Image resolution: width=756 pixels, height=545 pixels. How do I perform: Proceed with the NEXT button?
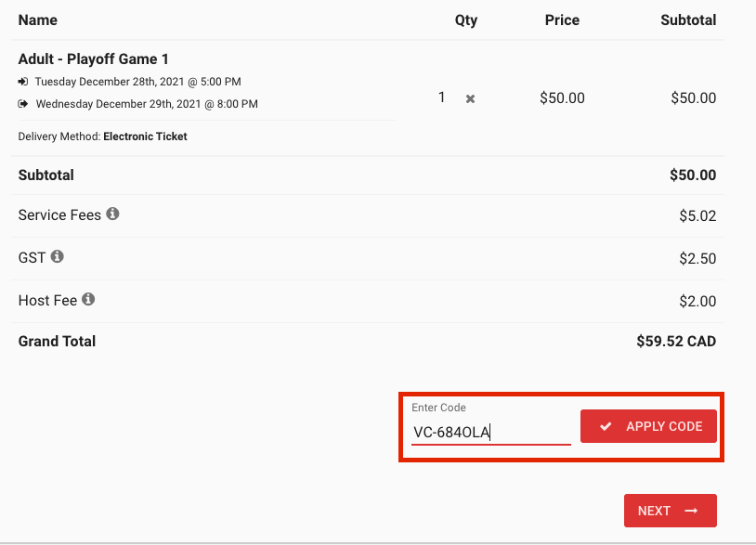coord(671,511)
